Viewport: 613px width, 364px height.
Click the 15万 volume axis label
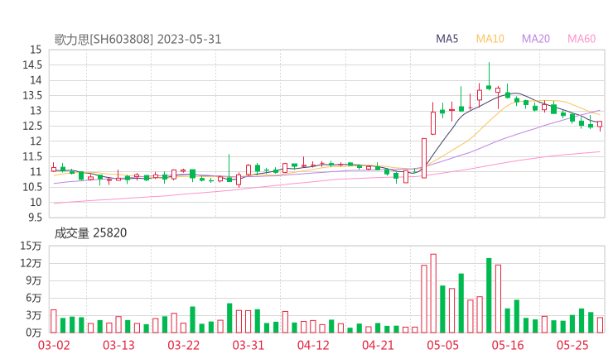31,246
